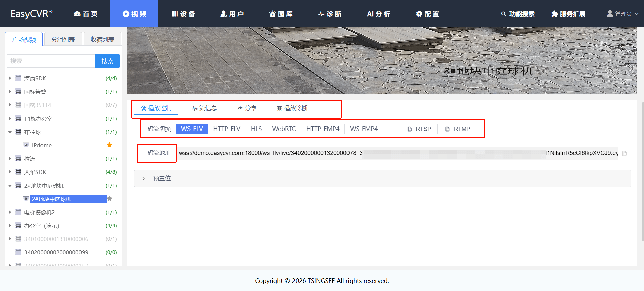
Task: Expand the 预置位 section
Action: pyautogui.click(x=144, y=178)
